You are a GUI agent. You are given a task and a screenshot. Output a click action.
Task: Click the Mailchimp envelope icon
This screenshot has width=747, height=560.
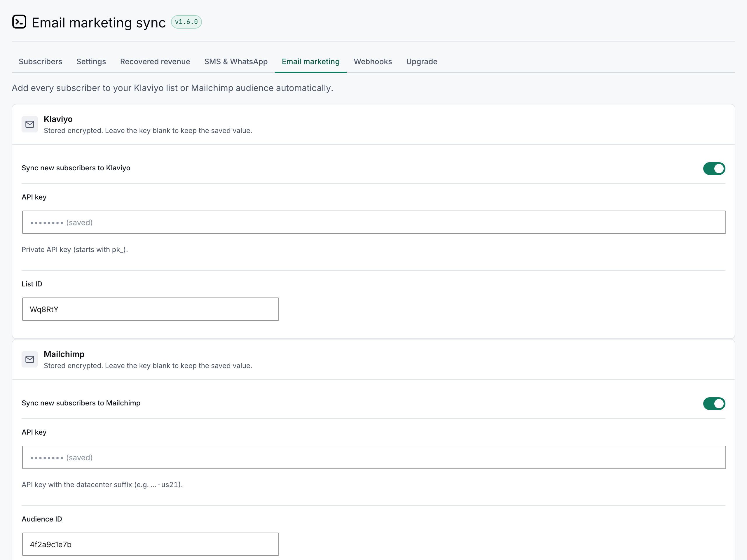click(30, 360)
